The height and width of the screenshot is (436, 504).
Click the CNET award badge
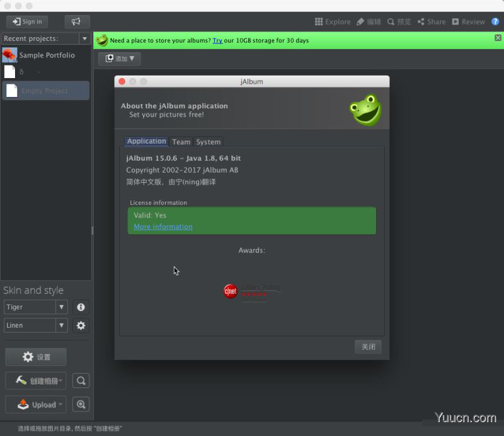coord(251,292)
